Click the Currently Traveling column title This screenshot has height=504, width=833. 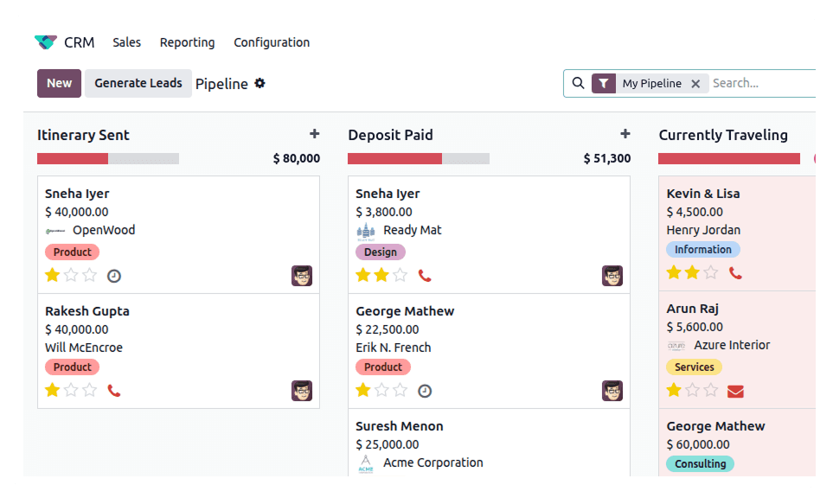tap(723, 135)
